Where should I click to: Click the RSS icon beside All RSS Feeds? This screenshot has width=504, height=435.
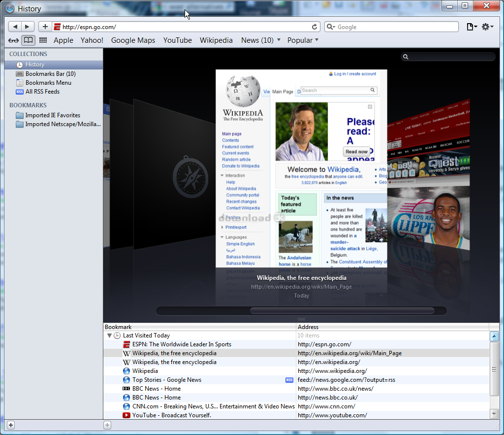tap(20, 92)
